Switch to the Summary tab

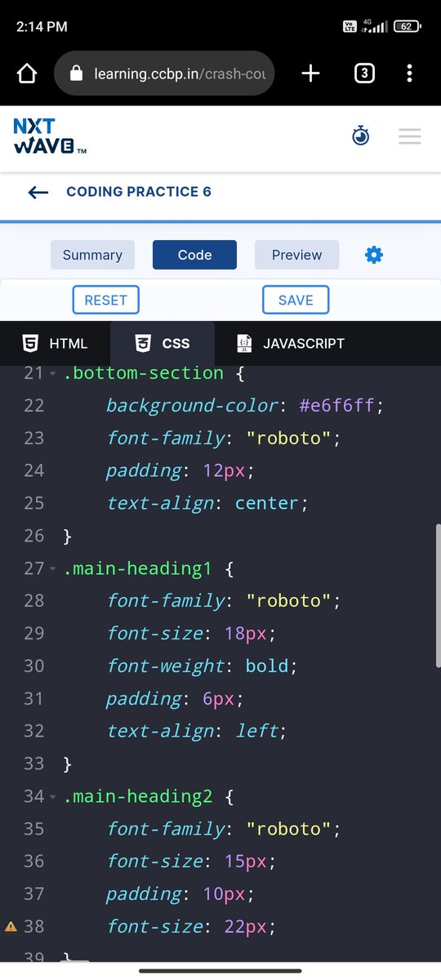pyautogui.click(x=92, y=255)
